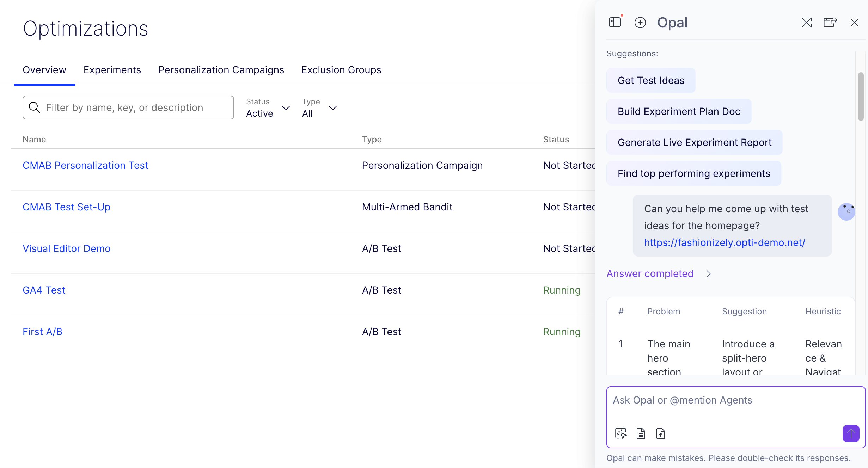This screenshot has height=468, width=868.
Task: Open the CMAB Personalization Test link
Action: 85,165
